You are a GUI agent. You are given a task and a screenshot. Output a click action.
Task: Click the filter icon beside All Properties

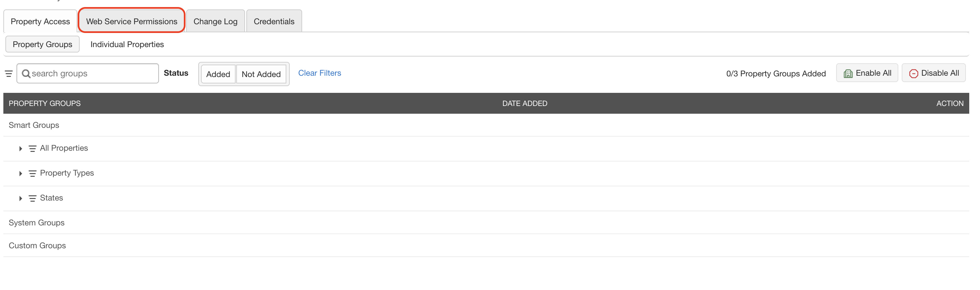tap(32, 149)
